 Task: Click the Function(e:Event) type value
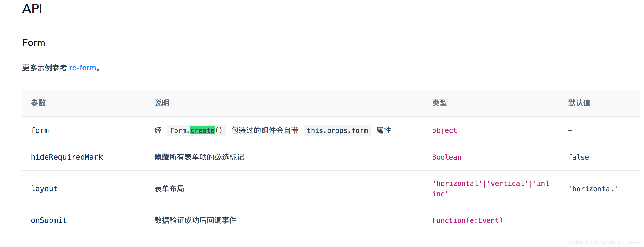[467, 220]
